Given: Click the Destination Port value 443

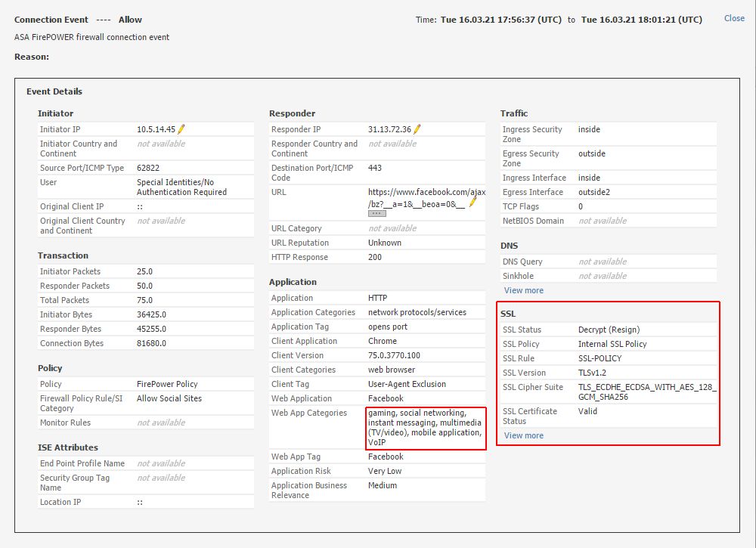Looking at the screenshot, I should coord(375,168).
